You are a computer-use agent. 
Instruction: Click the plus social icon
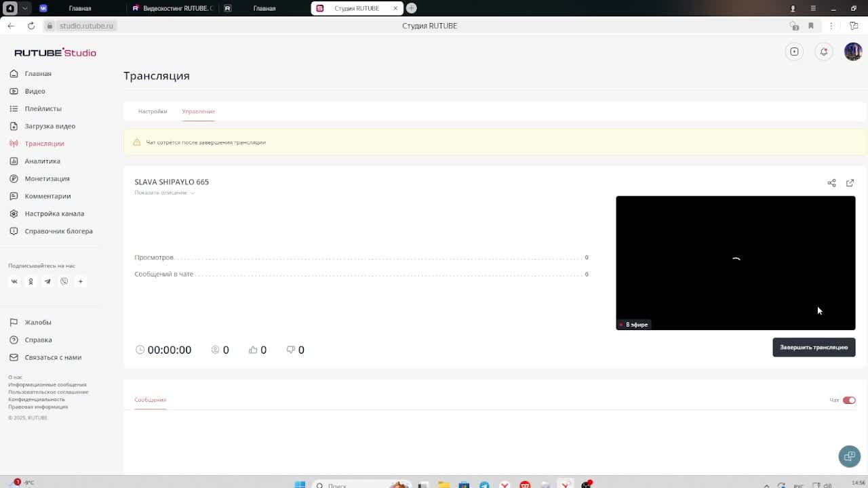coord(80,281)
